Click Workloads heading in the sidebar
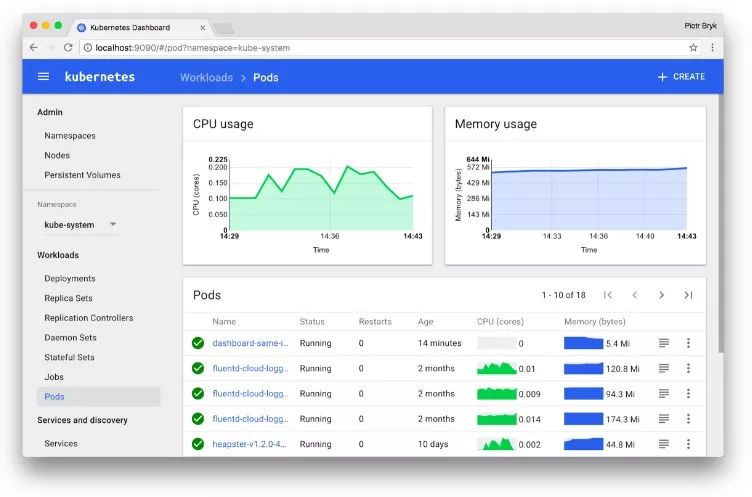Image resolution: width=752 pixels, height=497 pixels. [58, 255]
